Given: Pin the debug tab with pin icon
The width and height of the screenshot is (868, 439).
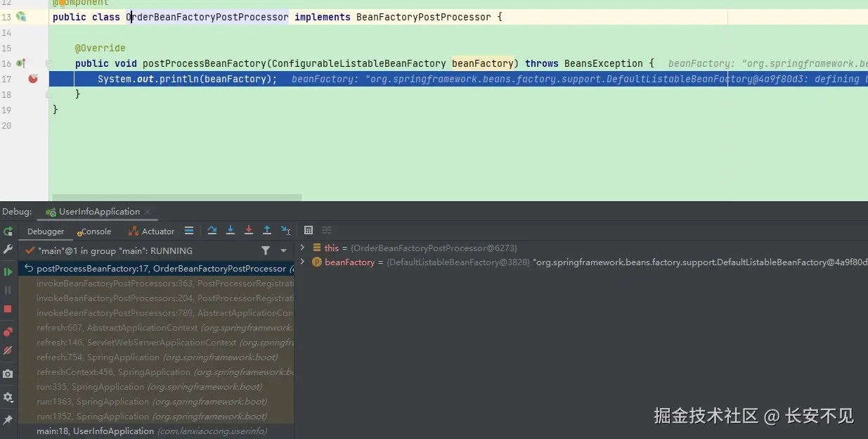Looking at the screenshot, I should coord(8,420).
